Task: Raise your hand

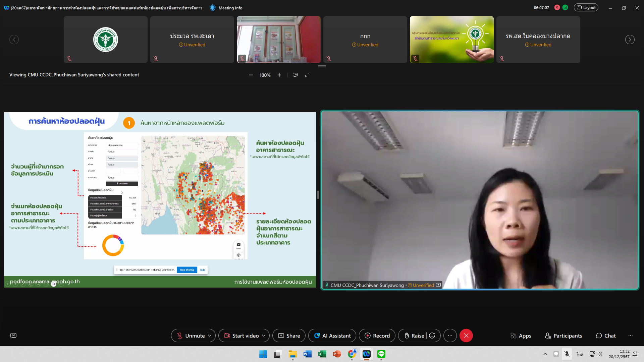Action: coord(414,336)
